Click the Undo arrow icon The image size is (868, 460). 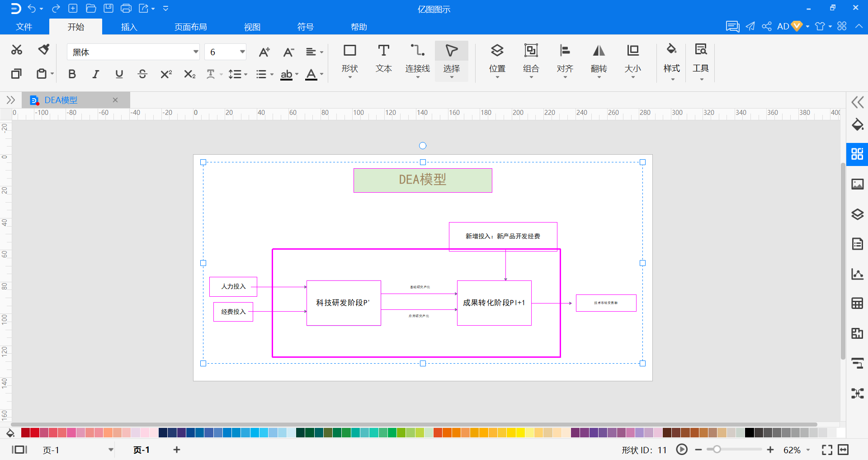[32, 8]
